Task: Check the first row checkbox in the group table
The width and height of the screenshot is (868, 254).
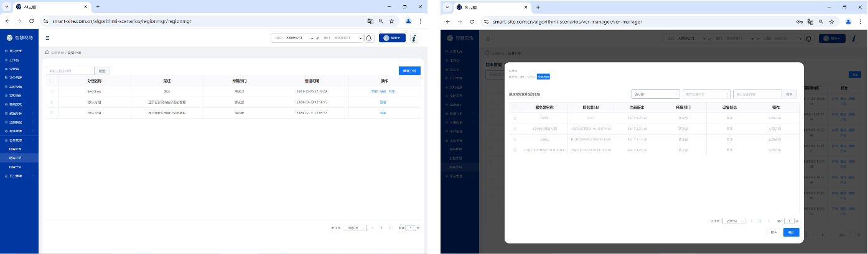Action: coord(52,91)
